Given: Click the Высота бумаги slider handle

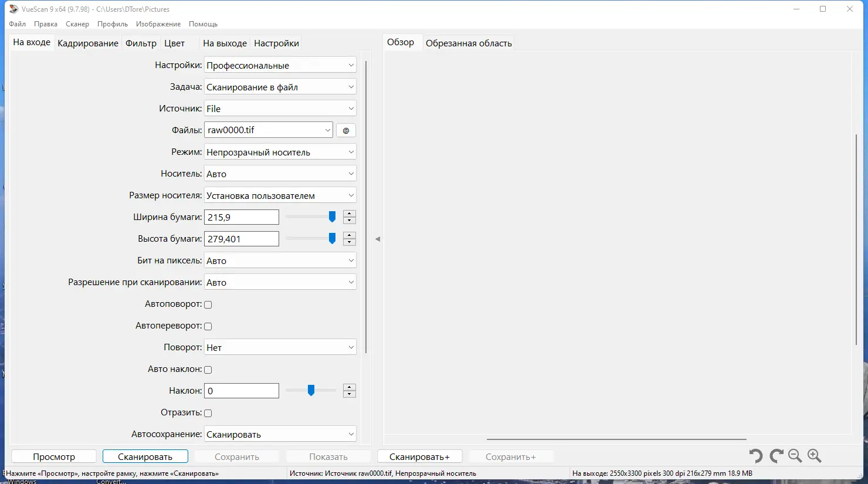Looking at the screenshot, I should 332,239.
